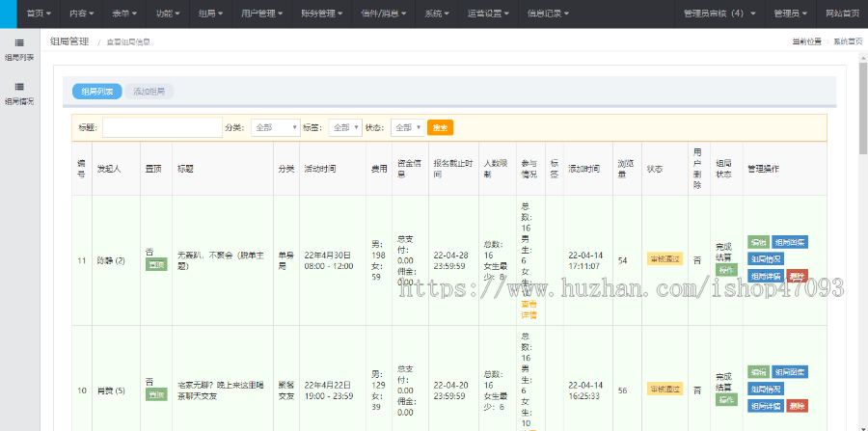Viewport: 868px width, 431px height.
Task: Click the 组局情况 sidebar icon
Action: click(18, 87)
